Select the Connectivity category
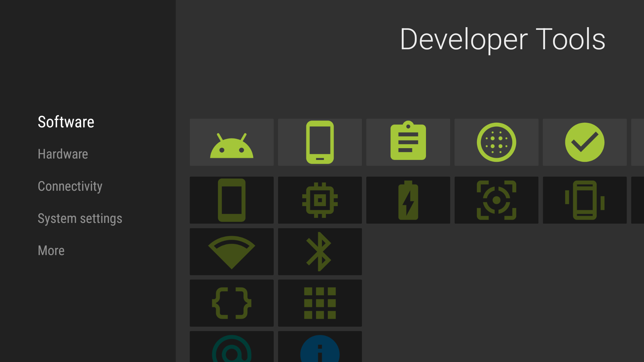 click(70, 186)
